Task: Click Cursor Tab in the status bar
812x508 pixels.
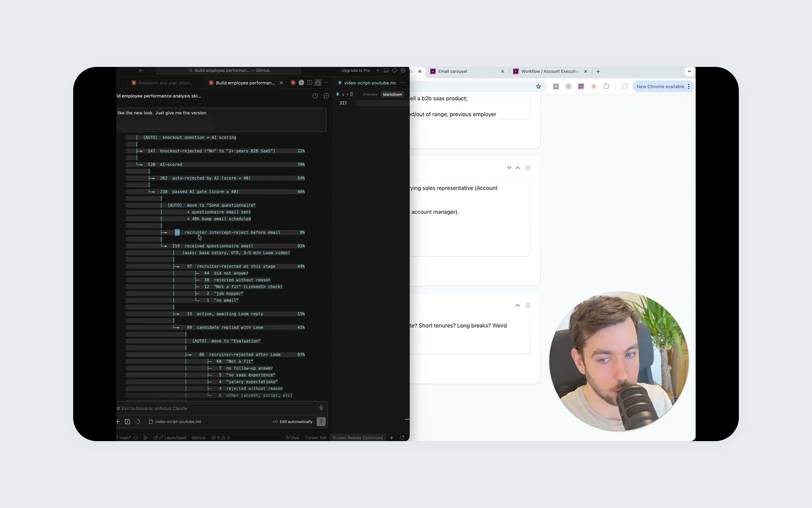Action: click(315, 438)
